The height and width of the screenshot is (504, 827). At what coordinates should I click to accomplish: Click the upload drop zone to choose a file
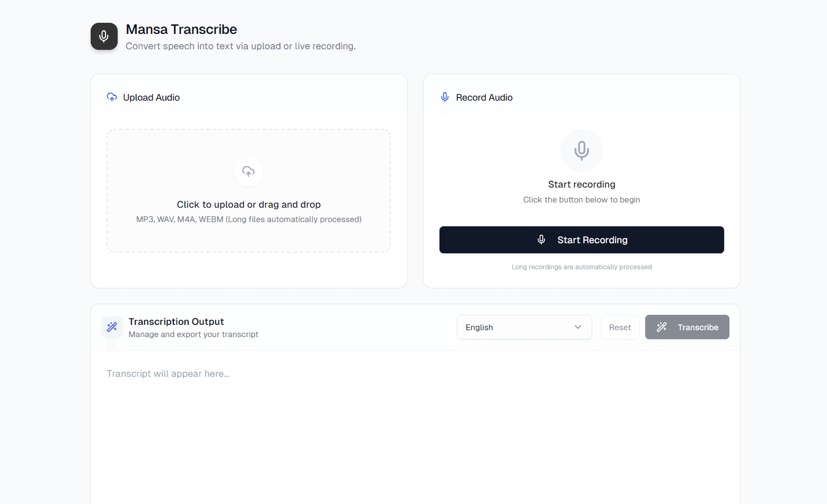coord(248,191)
